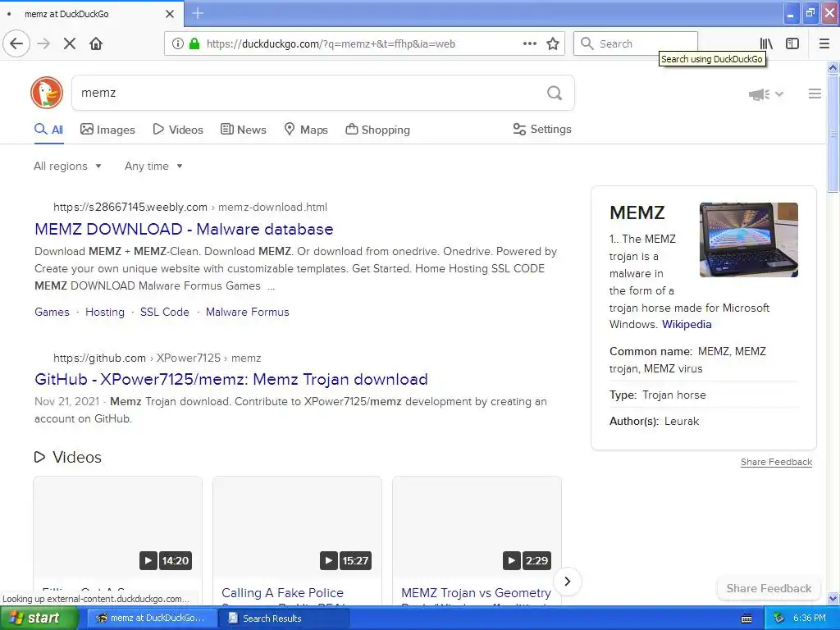Click the scrollbar down arrow
The height and width of the screenshot is (630, 840).
pyautogui.click(x=833, y=598)
